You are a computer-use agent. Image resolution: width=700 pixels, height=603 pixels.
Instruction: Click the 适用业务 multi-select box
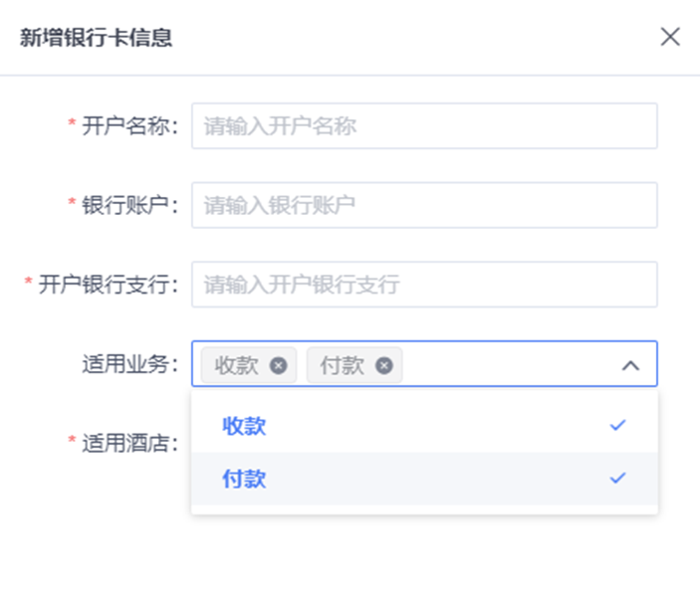click(424, 364)
